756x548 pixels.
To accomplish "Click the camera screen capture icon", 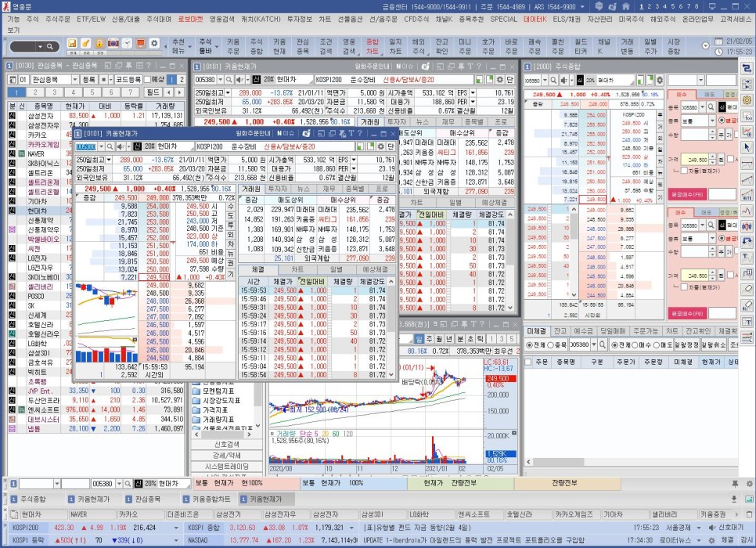I will (113, 43).
